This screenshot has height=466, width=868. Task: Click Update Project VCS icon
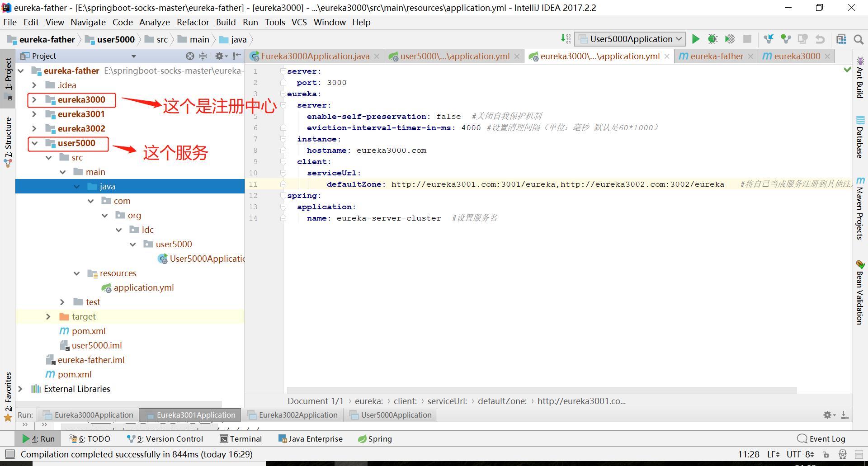pos(769,39)
